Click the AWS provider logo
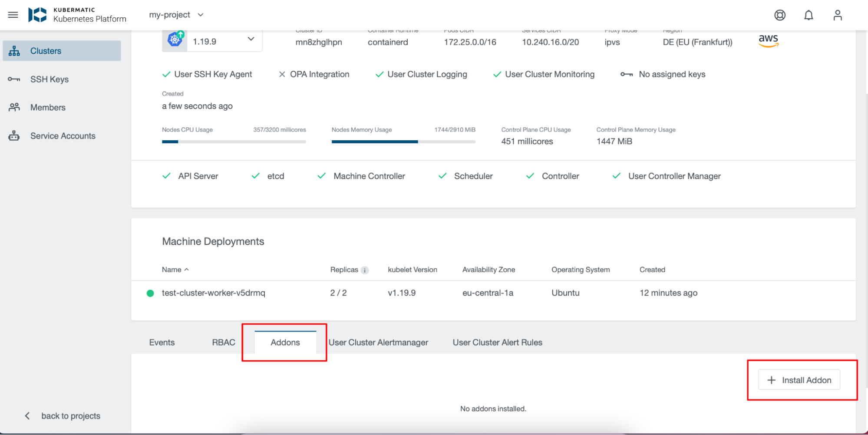 768,40
